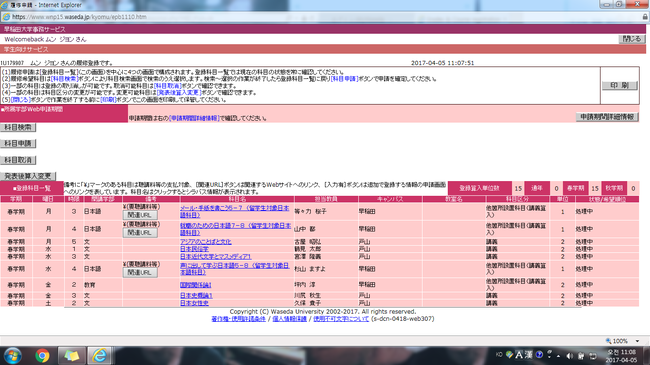Click the 漢 Hanja conversion icon

tap(528, 355)
